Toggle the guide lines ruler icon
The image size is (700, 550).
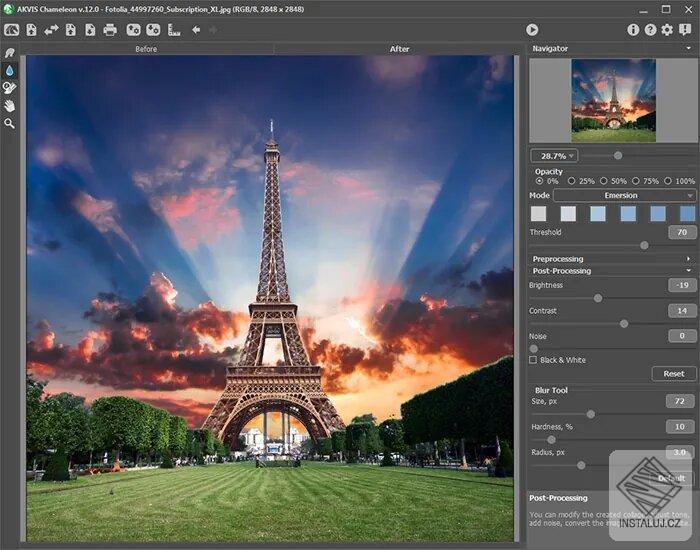(174, 30)
